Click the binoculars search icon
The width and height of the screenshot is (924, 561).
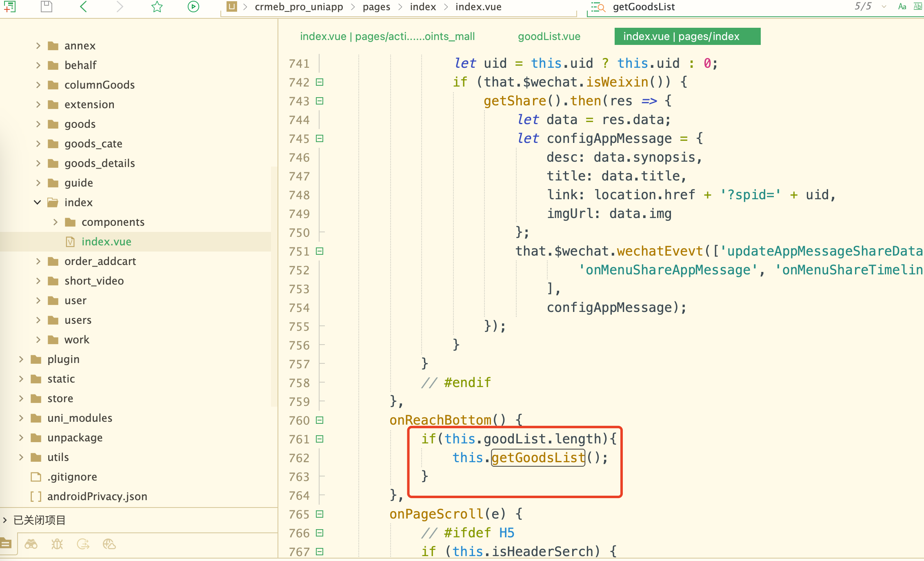pyautogui.click(x=31, y=544)
